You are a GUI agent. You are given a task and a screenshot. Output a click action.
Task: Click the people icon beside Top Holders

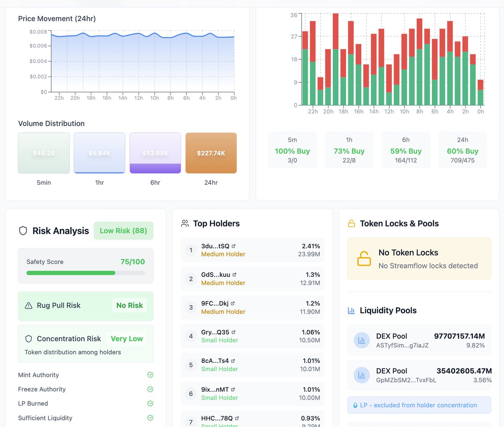pos(185,224)
